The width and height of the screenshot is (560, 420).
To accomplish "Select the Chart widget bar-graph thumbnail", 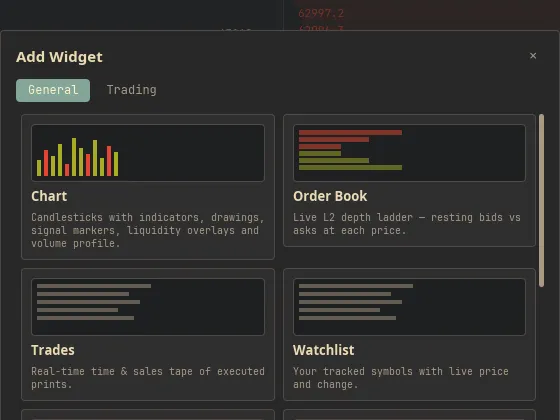I will pos(148,153).
